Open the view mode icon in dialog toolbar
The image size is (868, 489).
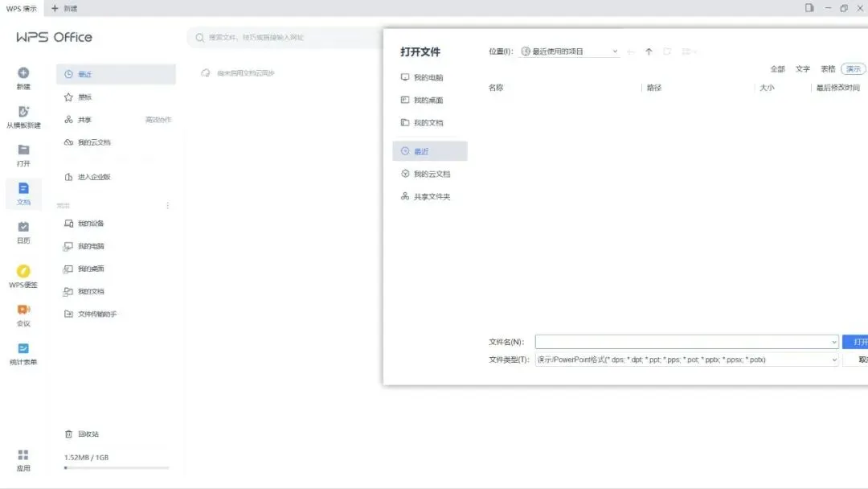pyautogui.click(x=688, y=51)
